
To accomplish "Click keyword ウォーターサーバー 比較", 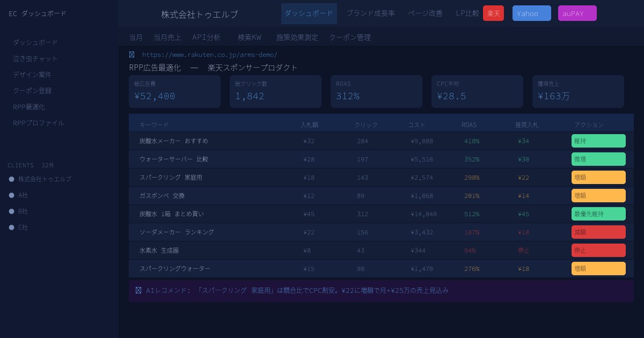I will 174,159.
